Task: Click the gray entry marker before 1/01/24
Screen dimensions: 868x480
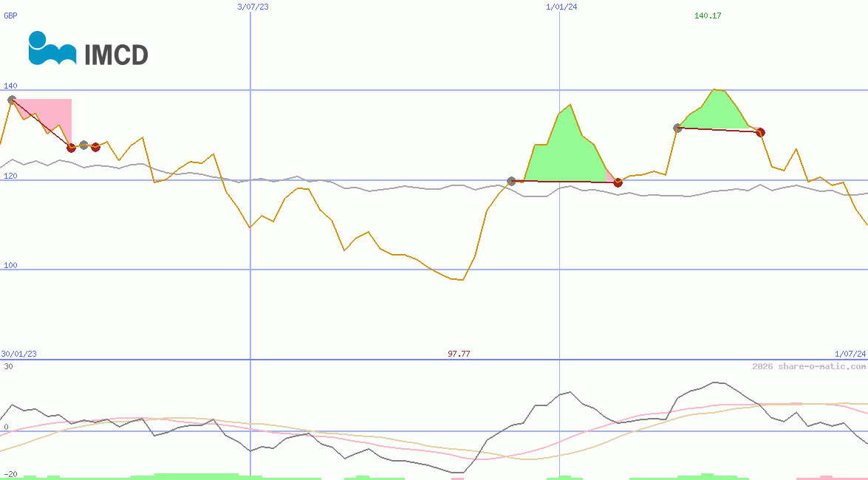Action: coord(511,181)
